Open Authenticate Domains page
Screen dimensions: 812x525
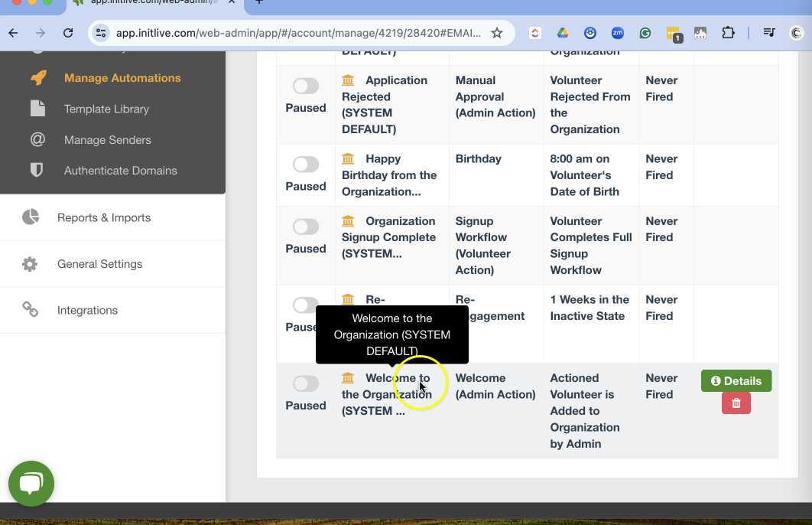[x=120, y=171]
